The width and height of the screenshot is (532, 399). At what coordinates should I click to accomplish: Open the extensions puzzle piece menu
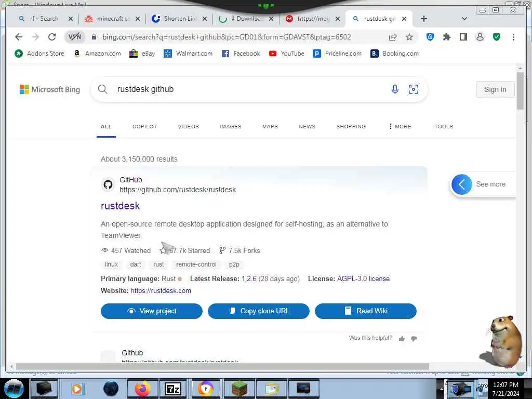point(447,37)
